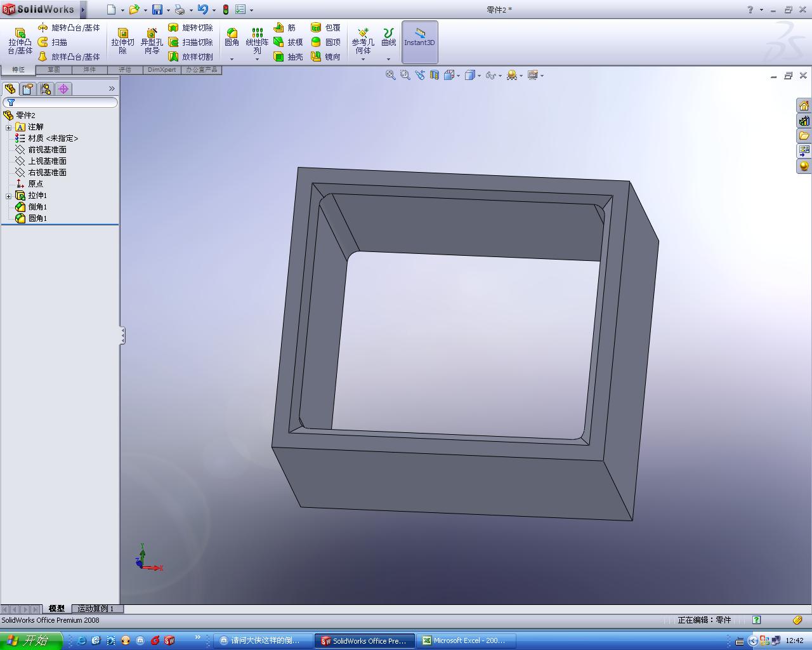Select the 旋转切除 revolved cut tool
Screen dimensions: 812x650
click(190, 28)
